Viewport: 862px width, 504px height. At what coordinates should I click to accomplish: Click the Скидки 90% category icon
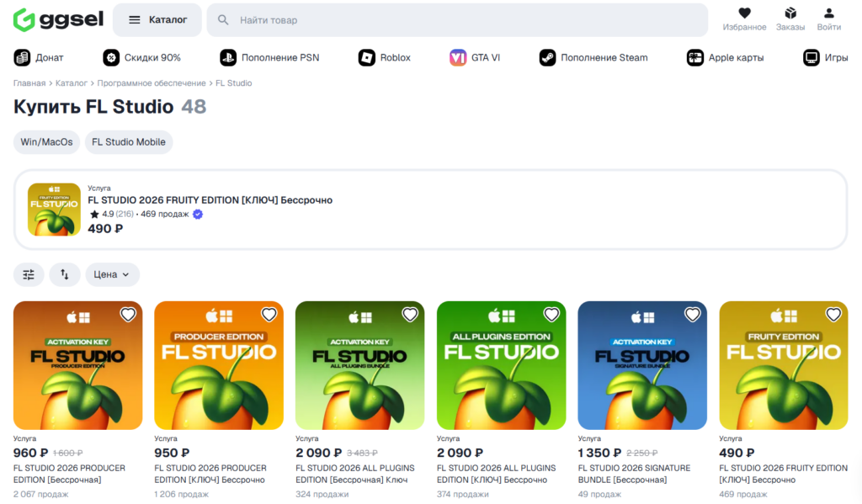111,57
